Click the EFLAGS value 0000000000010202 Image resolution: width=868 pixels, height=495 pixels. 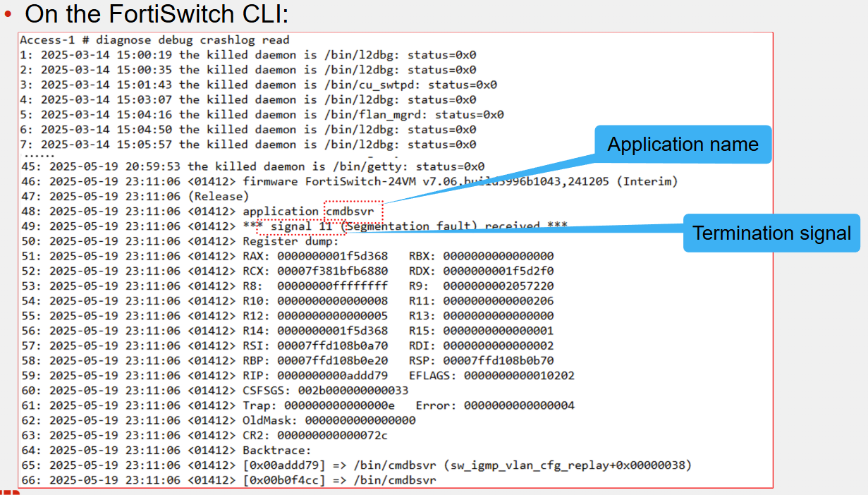(x=519, y=376)
